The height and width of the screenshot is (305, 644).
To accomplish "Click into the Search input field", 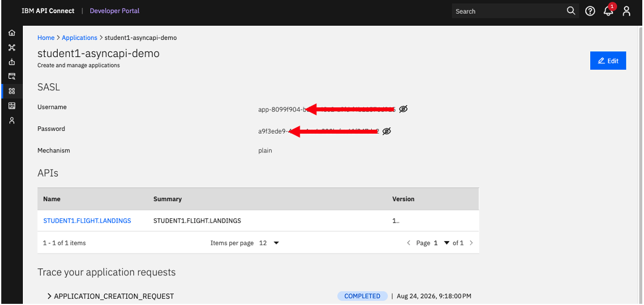I will (508, 11).
